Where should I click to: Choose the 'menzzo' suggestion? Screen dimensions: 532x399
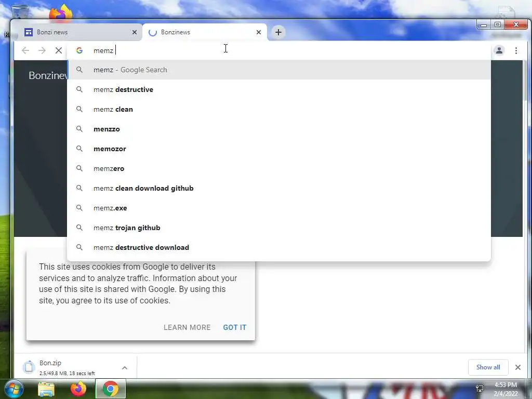279,129
